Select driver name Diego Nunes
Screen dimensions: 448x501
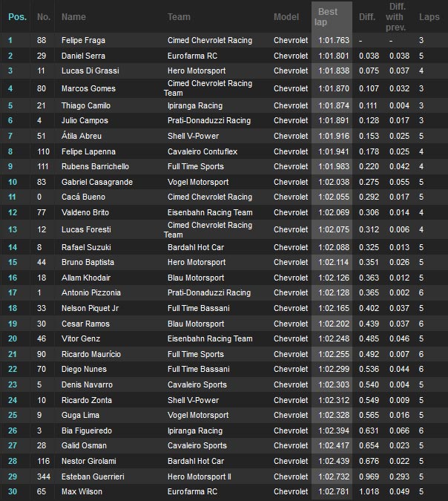[x=84, y=370]
